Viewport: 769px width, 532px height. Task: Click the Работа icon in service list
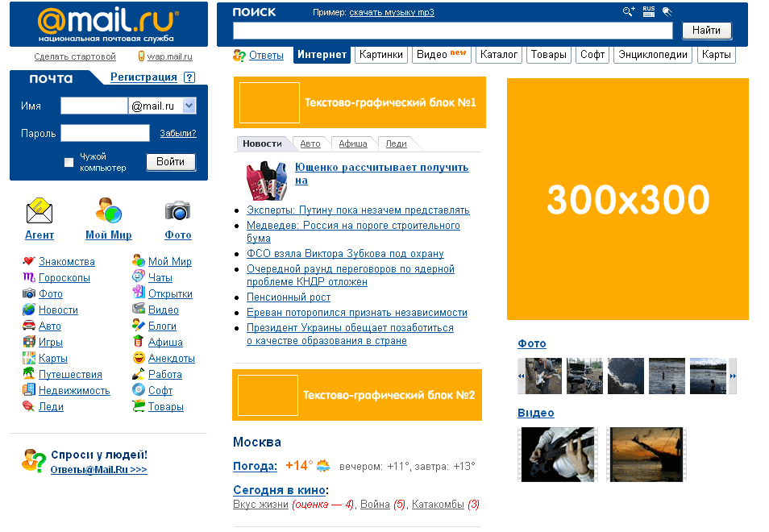point(139,374)
